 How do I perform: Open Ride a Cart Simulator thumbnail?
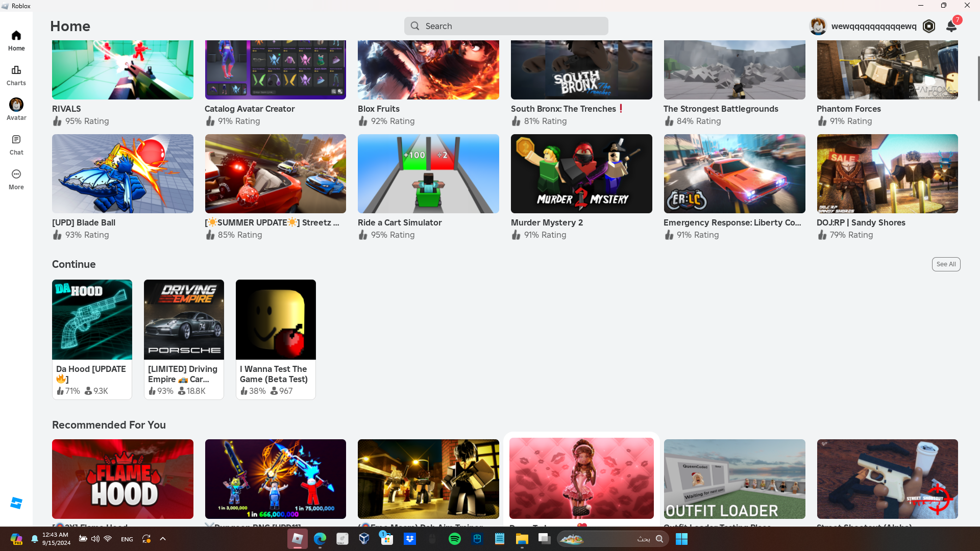pyautogui.click(x=428, y=173)
